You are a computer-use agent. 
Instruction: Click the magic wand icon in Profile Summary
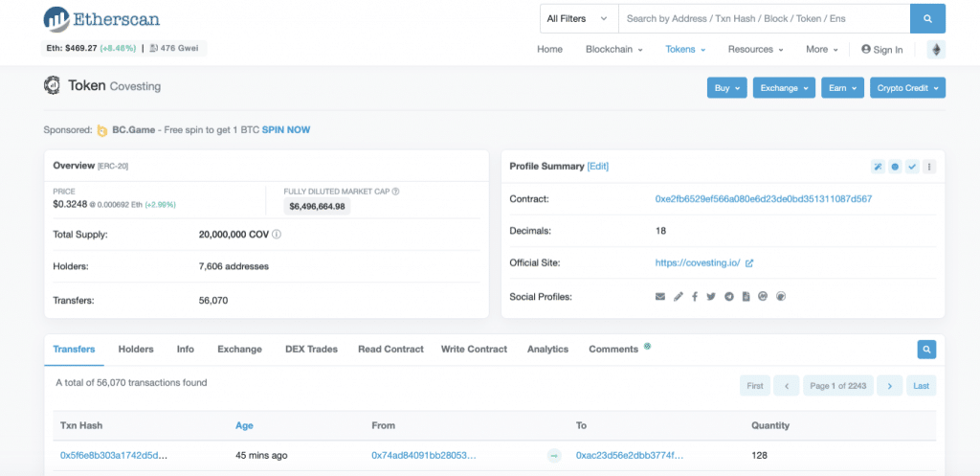point(878,167)
